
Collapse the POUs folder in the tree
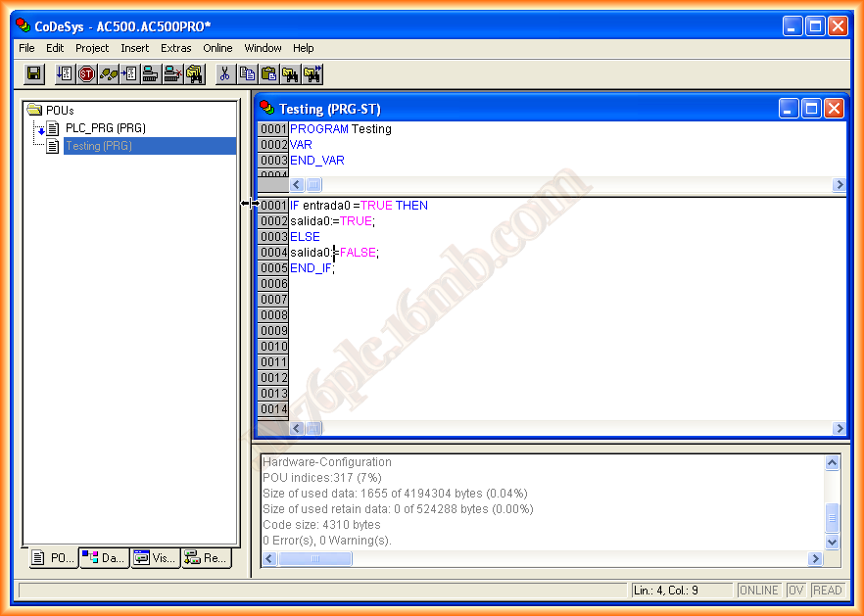click(34, 111)
